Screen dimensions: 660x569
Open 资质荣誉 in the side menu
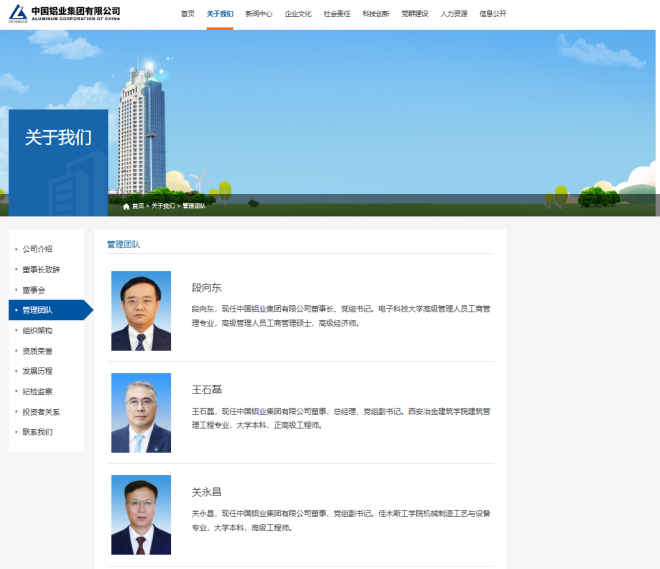37,351
